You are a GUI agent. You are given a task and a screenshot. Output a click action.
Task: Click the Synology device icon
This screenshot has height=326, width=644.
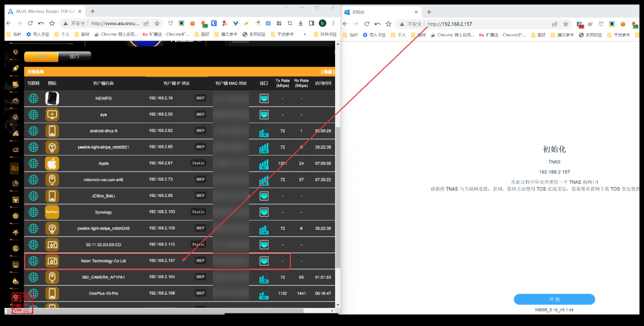[x=52, y=212]
